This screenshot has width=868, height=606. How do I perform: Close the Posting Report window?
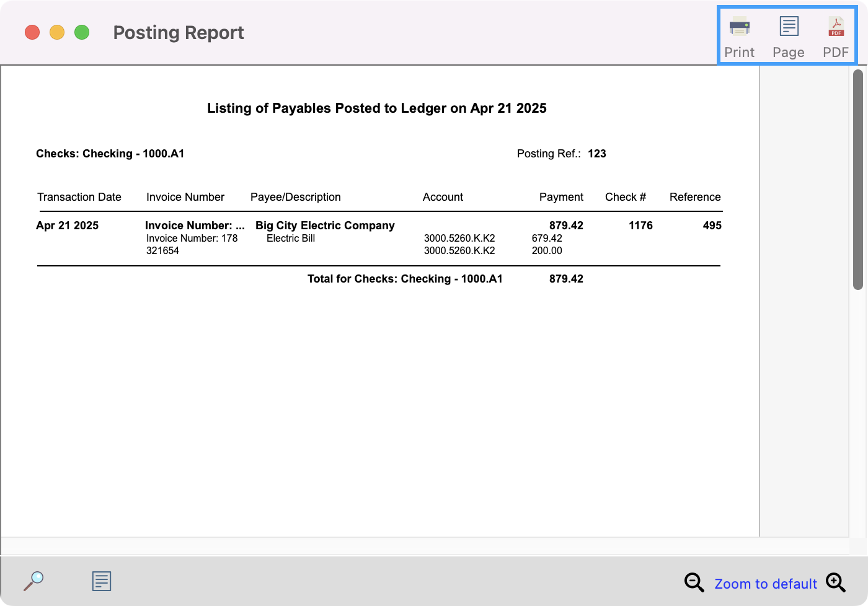tap(32, 32)
